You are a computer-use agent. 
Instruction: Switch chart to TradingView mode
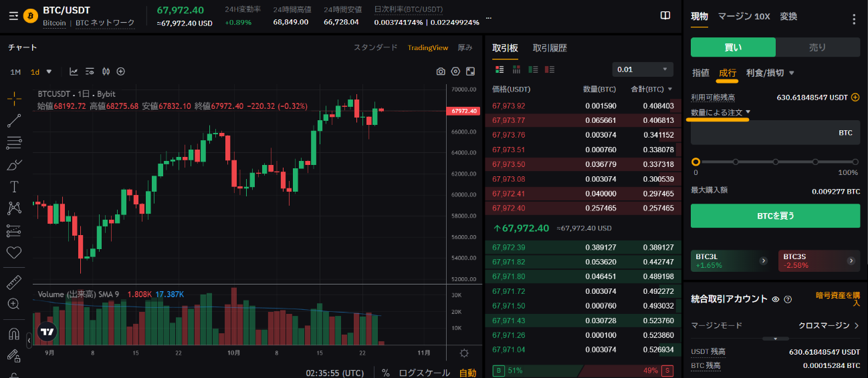428,47
